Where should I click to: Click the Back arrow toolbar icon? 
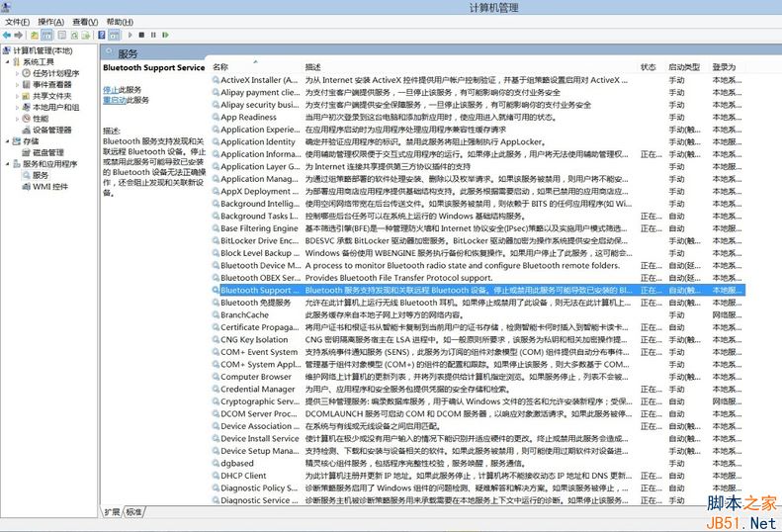[7, 35]
